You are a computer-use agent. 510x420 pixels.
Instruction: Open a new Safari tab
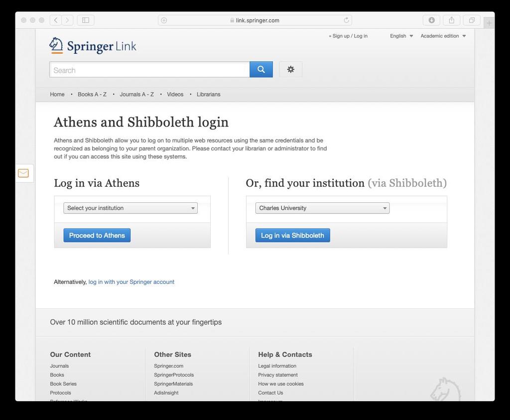click(489, 23)
